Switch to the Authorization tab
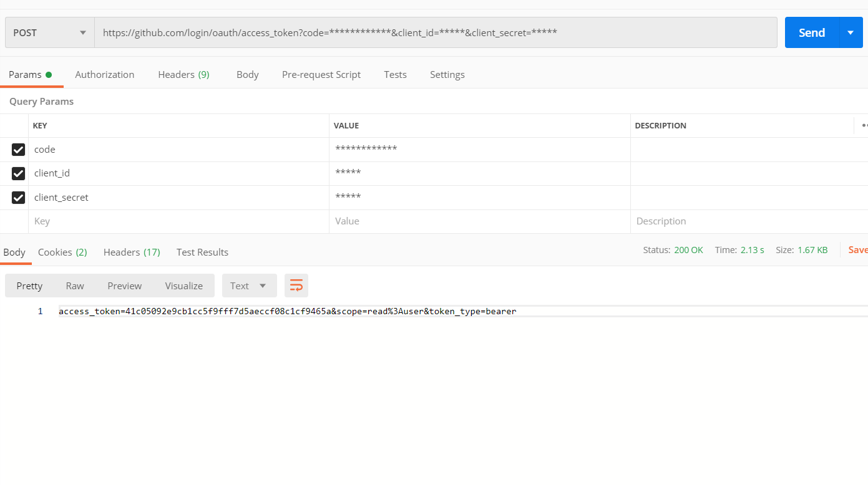868x485 pixels. [x=104, y=74]
